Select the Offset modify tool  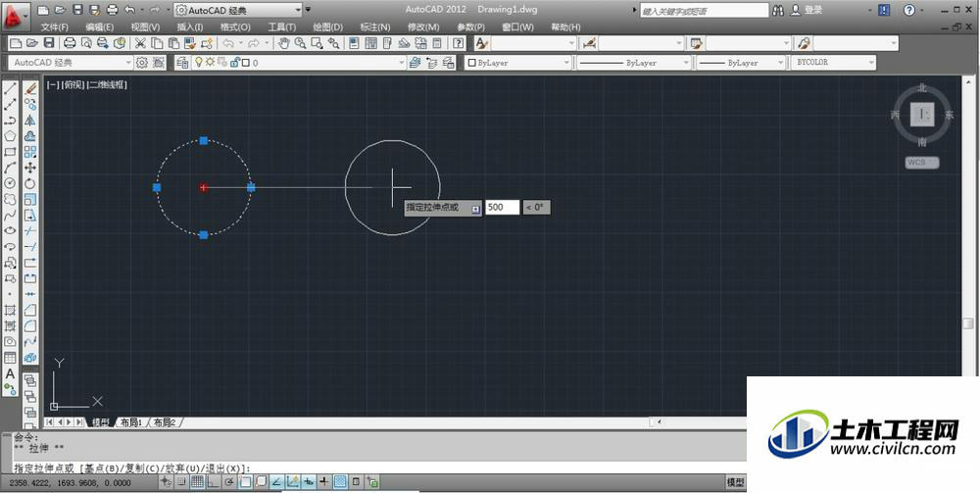coord(30,135)
